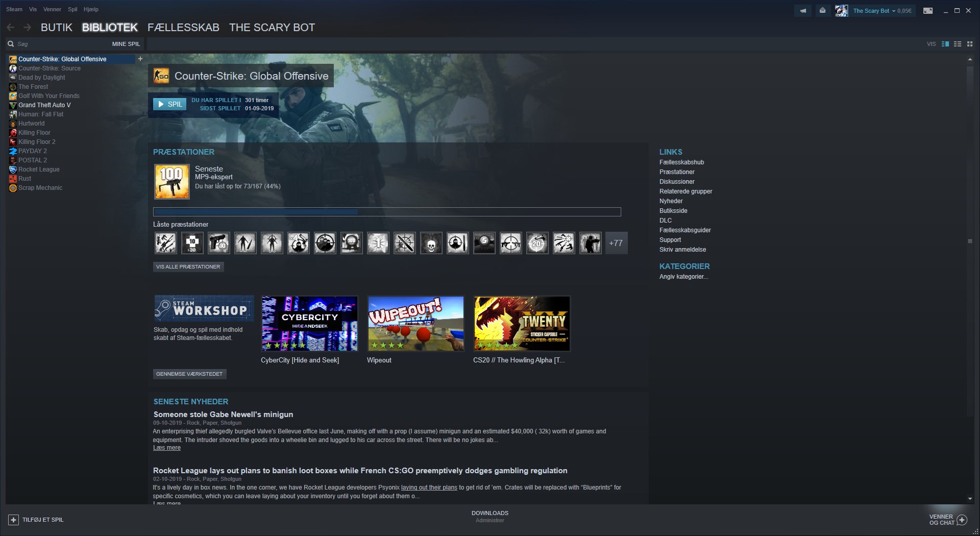The width and height of the screenshot is (980, 536).
Task: Open the Fællesskabshub link
Action: (681, 162)
